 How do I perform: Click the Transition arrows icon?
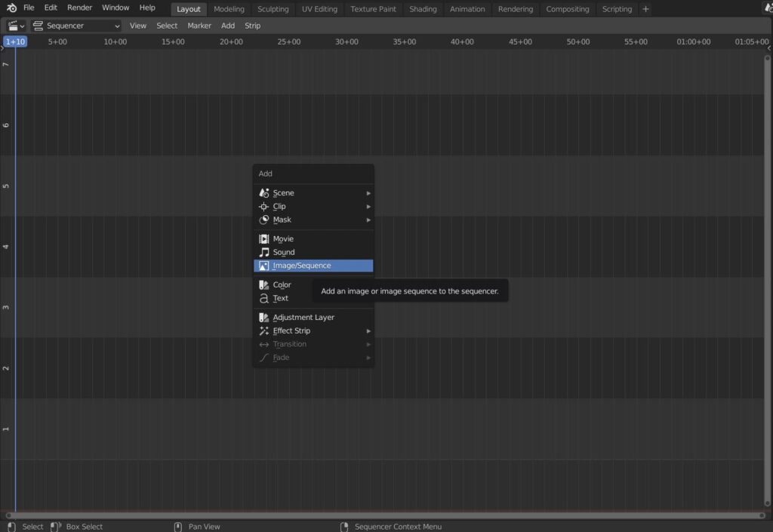(x=263, y=344)
